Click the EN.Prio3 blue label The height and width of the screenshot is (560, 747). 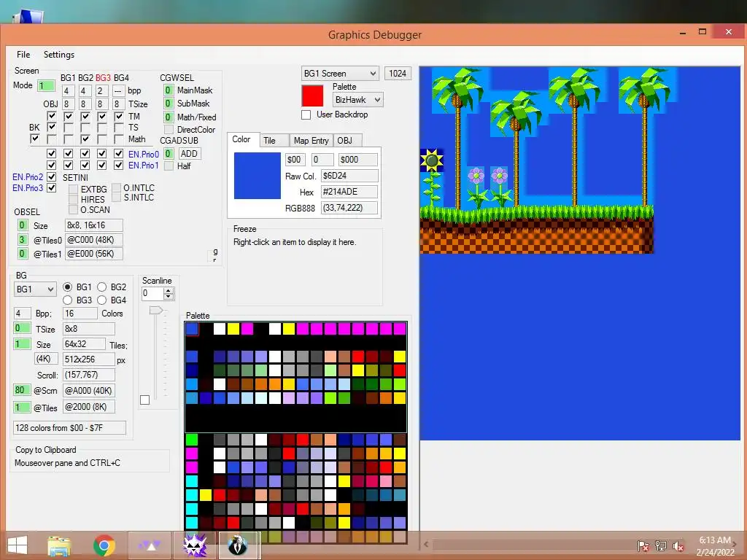pyautogui.click(x=28, y=187)
